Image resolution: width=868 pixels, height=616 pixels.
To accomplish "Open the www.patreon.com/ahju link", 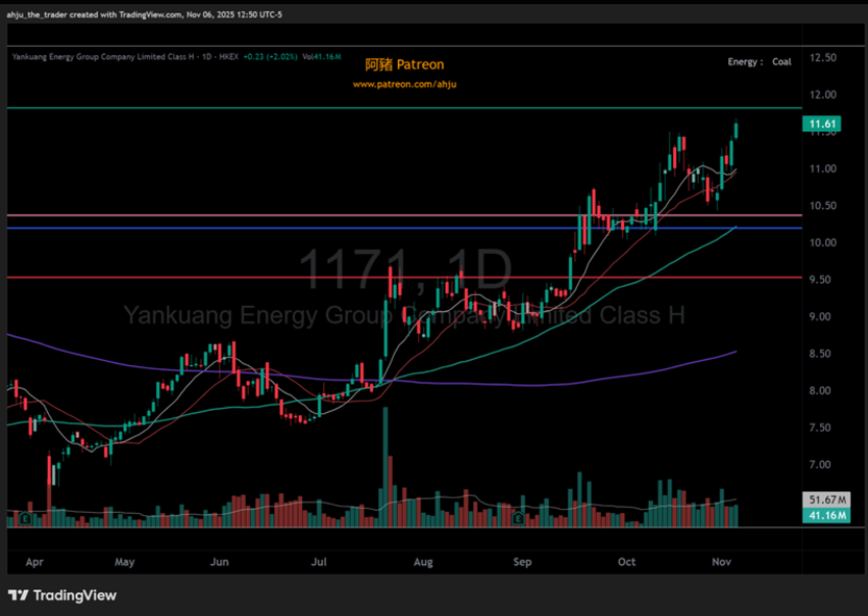I will [x=404, y=85].
